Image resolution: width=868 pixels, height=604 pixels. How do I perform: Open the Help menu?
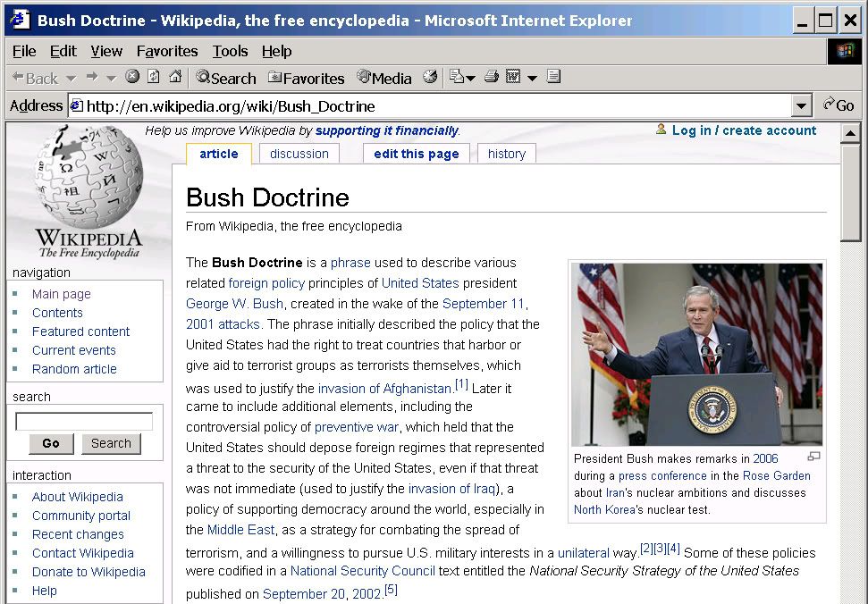(277, 52)
